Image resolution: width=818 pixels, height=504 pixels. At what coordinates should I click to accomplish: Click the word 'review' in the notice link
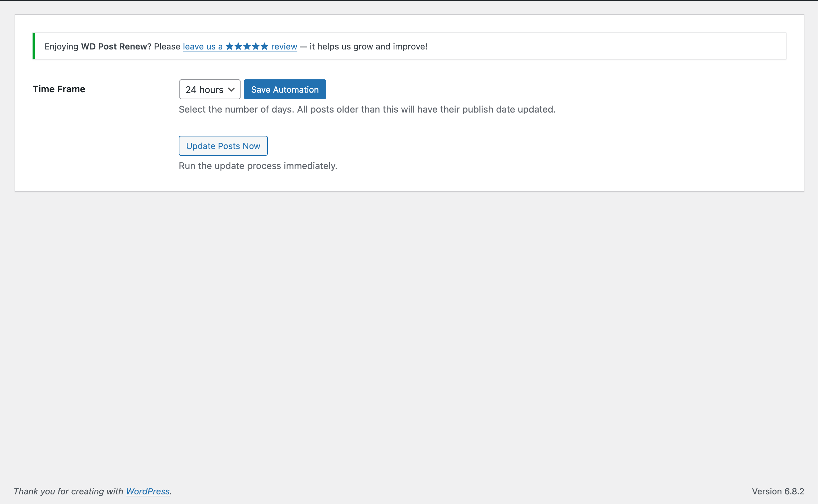pos(284,47)
